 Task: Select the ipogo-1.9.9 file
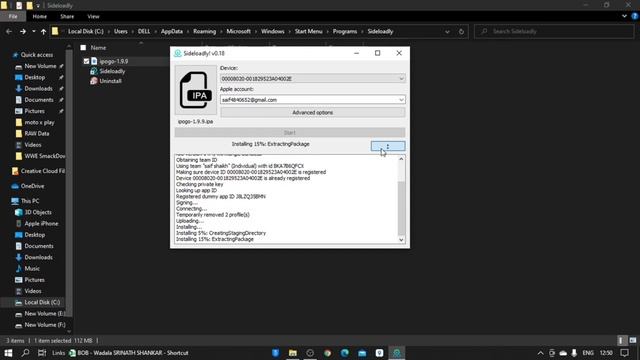(113, 61)
